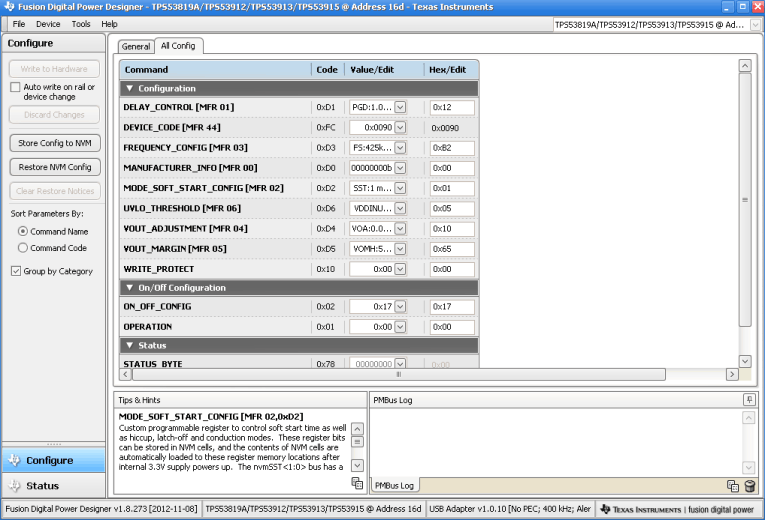Select Command Code sort option
This screenshot has height=520, width=765.
pos(22,248)
